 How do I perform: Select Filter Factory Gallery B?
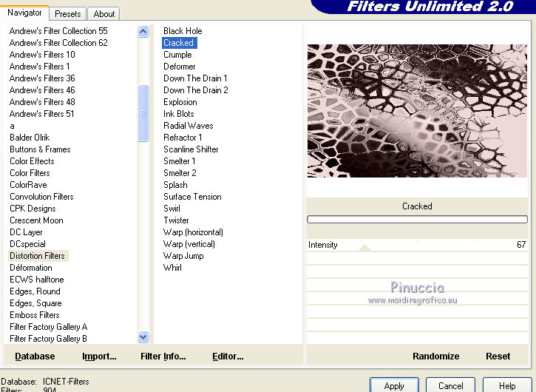(48, 339)
